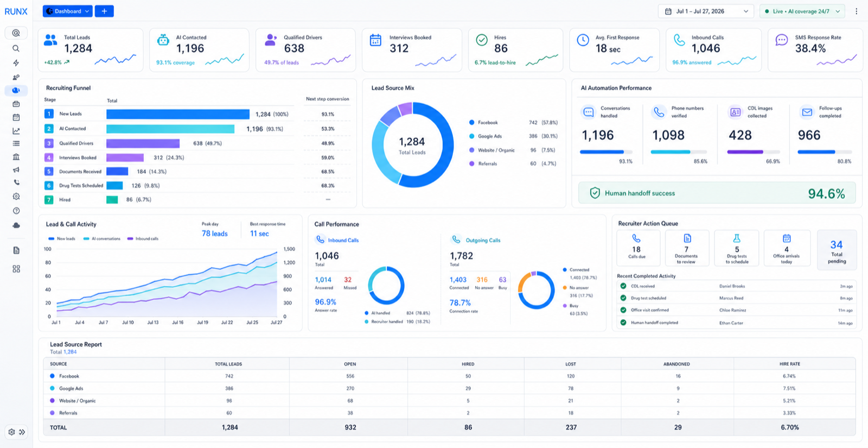This screenshot has width=868, height=448.
Task: Click the Human handoff success shield icon
Action: (595, 193)
